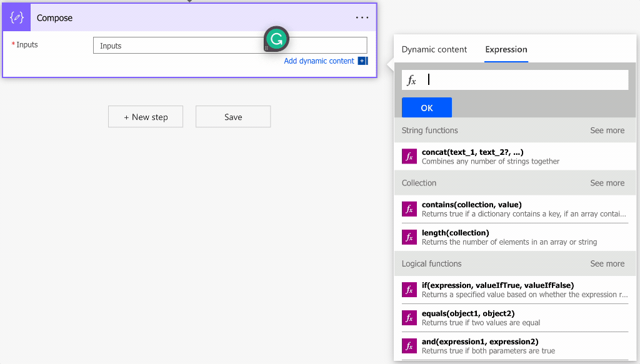Expand See more for Logical functions
The width and height of the screenshot is (640, 364).
[x=607, y=263]
